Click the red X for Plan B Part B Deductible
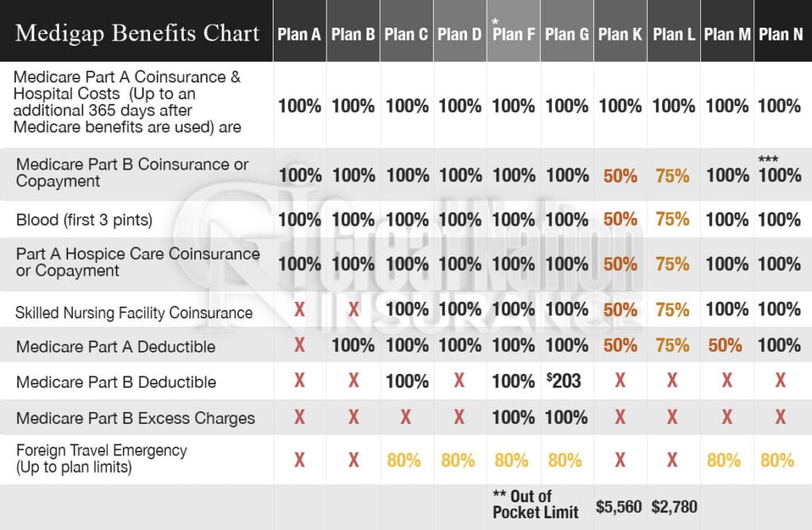The image size is (812, 530). [353, 380]
